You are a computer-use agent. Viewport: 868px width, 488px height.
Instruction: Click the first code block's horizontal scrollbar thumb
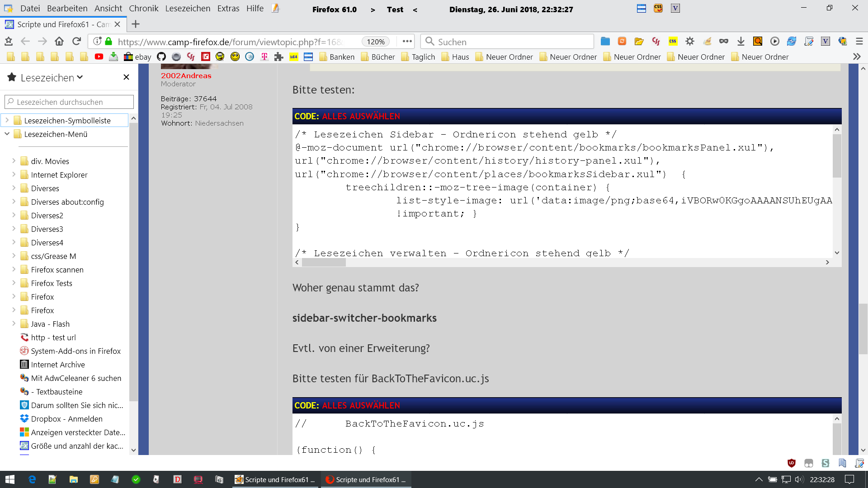pyautogui.click(x=324, y=263)
